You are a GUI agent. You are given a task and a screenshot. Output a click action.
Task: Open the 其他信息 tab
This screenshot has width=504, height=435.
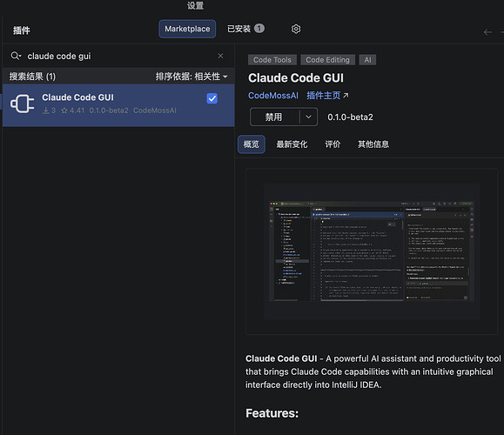point(373,144)
